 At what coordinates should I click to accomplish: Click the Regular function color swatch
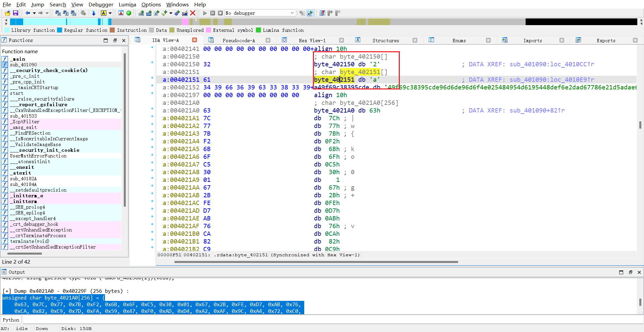59,30
